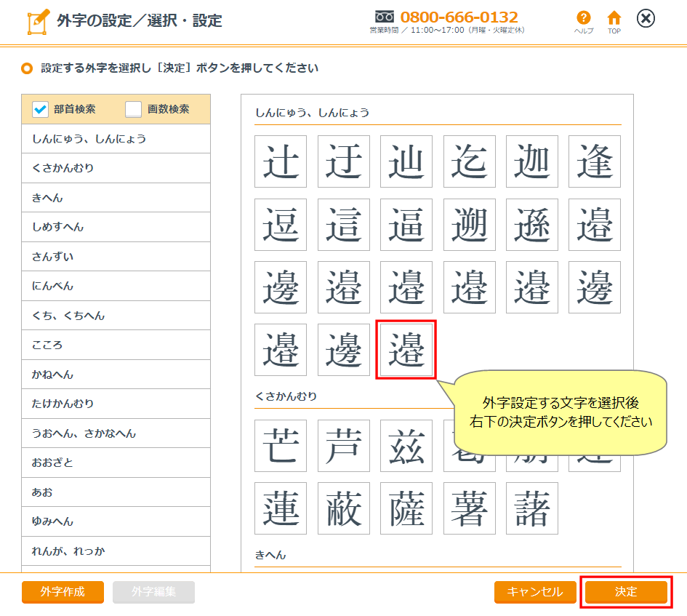The height and width of the screenshot is (616, 687).
Task: Choose the 迦 character tile
Action: [x=532, y=161]
